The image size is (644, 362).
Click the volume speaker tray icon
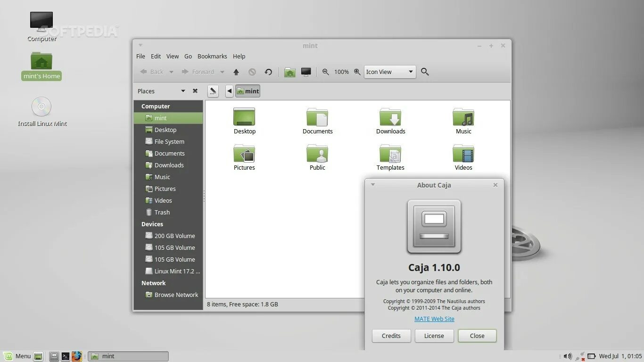click(568, 356)
